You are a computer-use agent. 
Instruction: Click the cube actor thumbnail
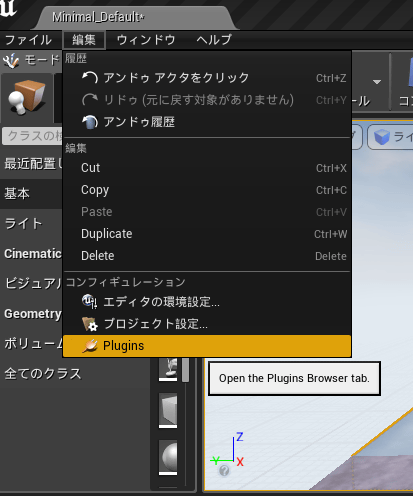[168, 410]
